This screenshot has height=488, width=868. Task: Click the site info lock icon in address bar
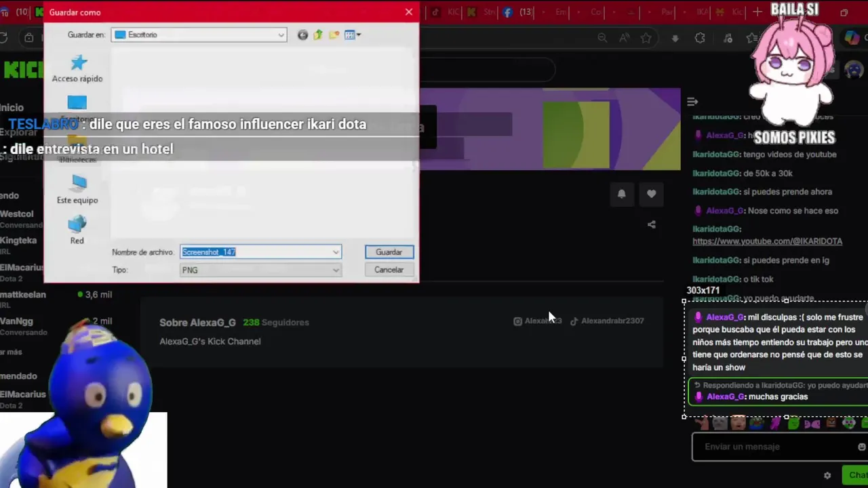click(x=28, y=38)
